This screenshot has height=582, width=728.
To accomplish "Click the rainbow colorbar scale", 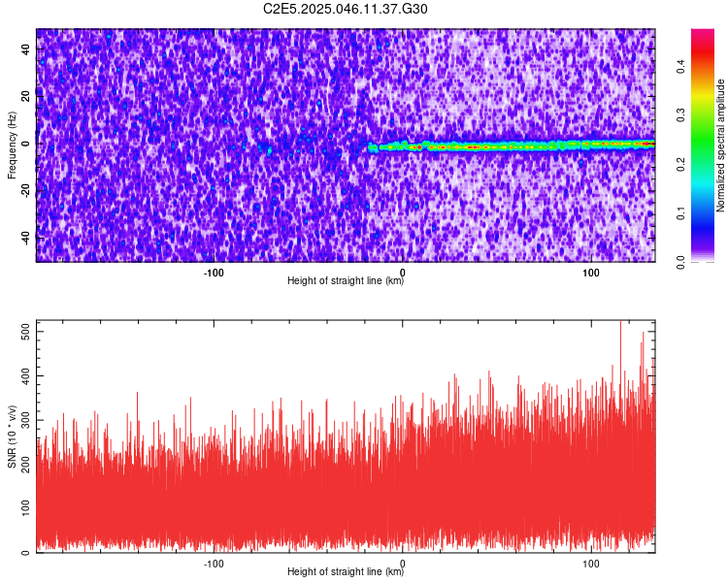I will click(x=703, y=145).
